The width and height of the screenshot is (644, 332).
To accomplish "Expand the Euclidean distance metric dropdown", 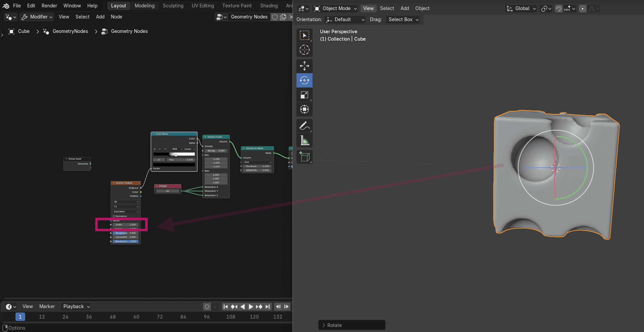I will (x=126, y=212).
